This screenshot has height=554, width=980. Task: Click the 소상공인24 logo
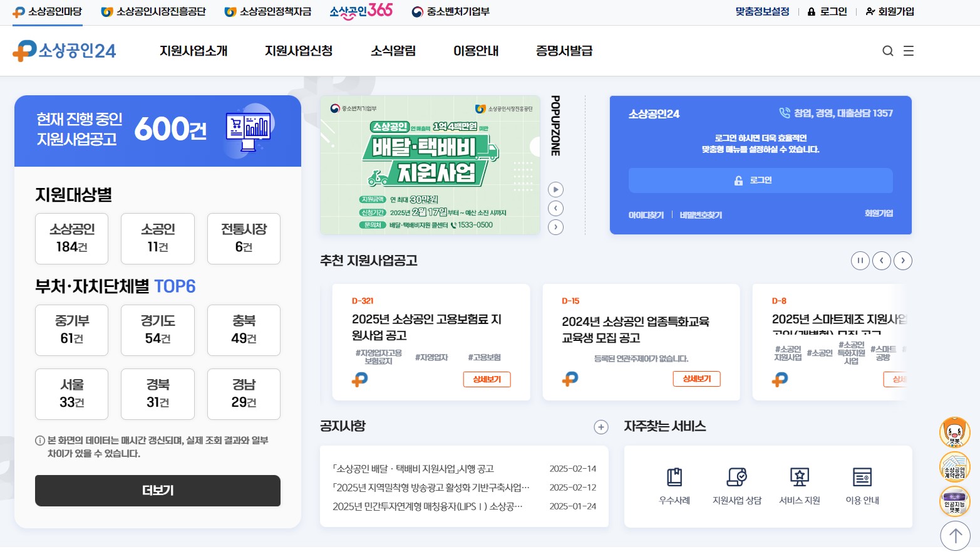pyautogui.click(x=64, y=51)
